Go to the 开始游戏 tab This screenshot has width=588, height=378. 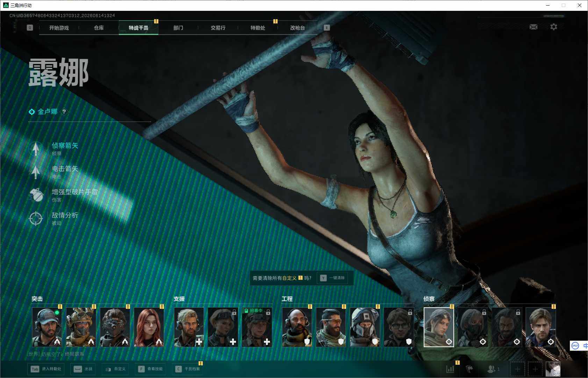pyautogui.click(x=59, y=28)
